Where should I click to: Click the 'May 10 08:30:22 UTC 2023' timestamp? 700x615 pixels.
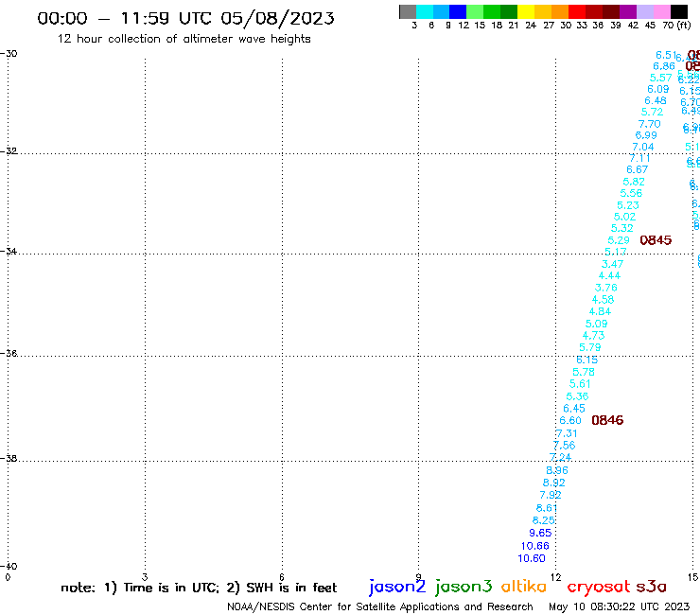[619, 606]
